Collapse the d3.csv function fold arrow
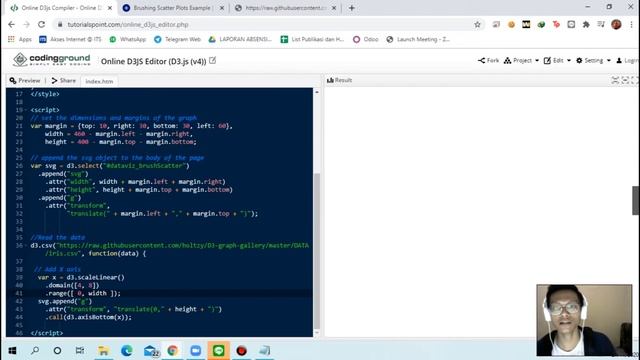This screenshot has height=360, width=640. click(x=26, y=246)
